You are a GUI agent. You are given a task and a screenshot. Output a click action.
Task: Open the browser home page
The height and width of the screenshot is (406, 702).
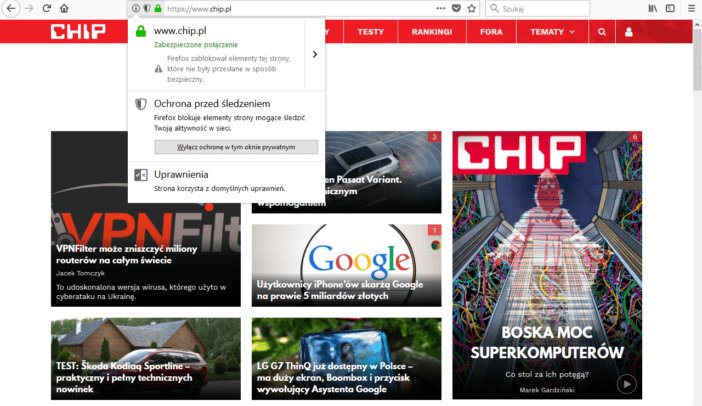coord(64,9)
